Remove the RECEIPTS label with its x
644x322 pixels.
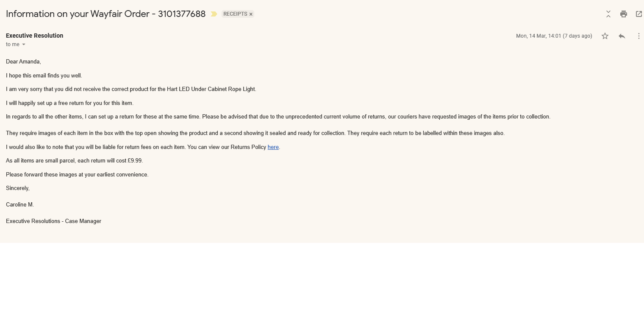click(251, 14)
